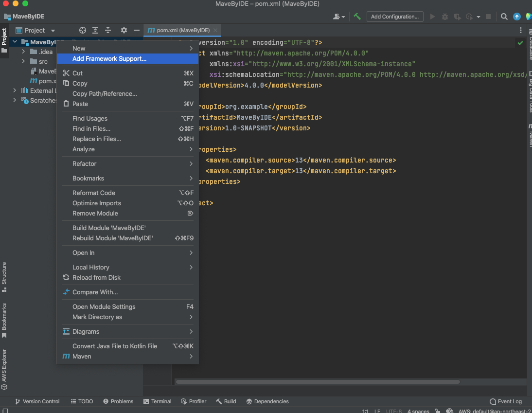Click MaveByIDE project name in navigation bar

tap(24, 16)
